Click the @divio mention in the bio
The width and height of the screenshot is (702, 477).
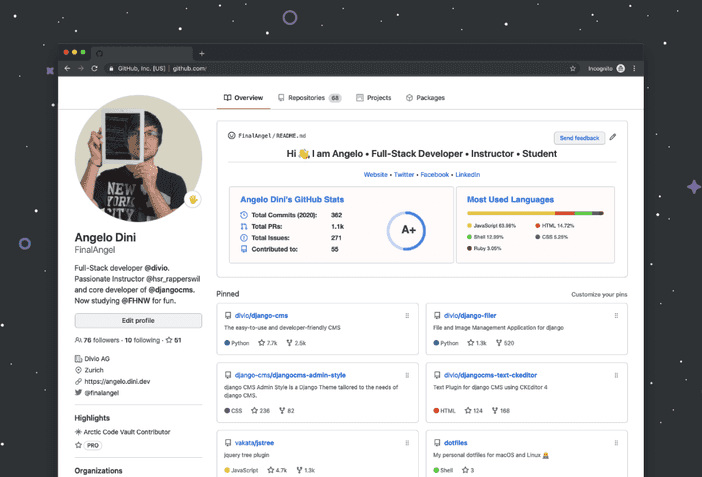click(156, 268)
